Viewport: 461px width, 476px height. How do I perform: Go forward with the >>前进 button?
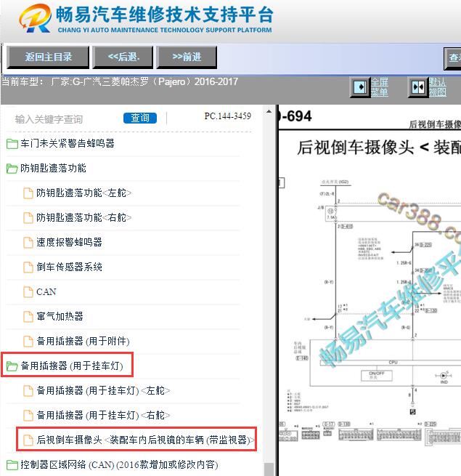click(187, 57)
